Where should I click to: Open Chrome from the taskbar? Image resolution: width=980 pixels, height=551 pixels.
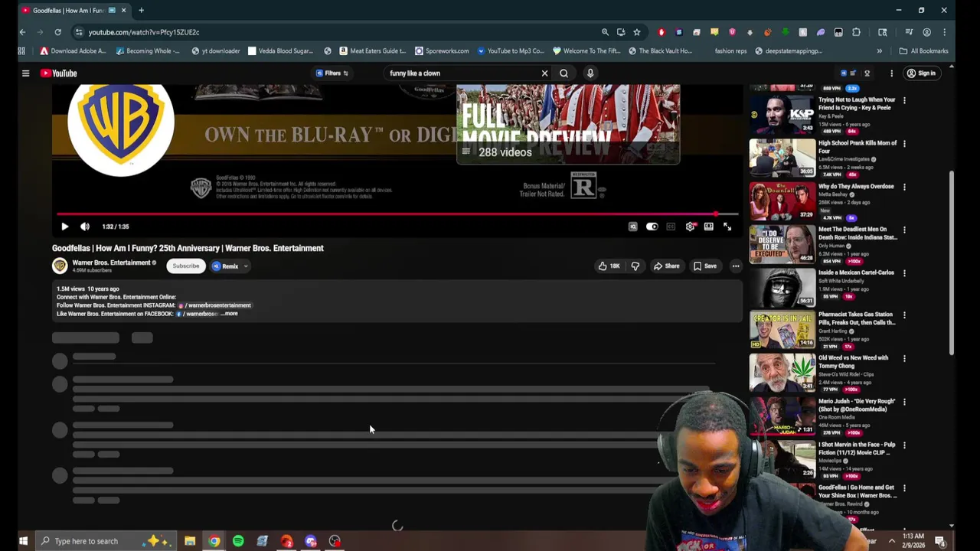click(x=214, y=541)
